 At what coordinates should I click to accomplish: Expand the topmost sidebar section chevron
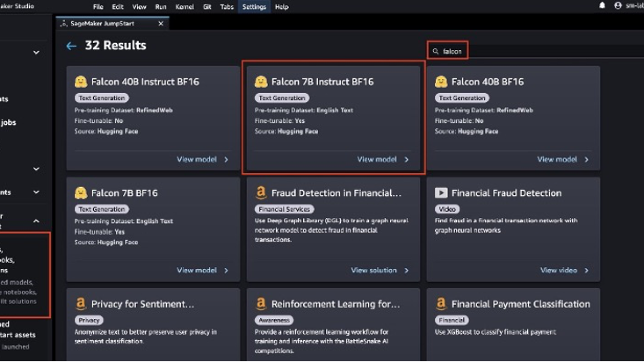(36, 52)
